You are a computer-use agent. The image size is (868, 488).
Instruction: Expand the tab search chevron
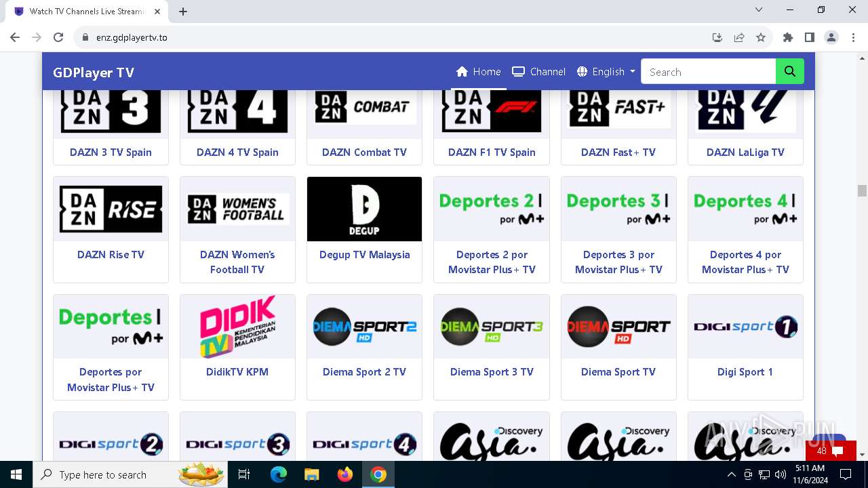click(759, 9)
